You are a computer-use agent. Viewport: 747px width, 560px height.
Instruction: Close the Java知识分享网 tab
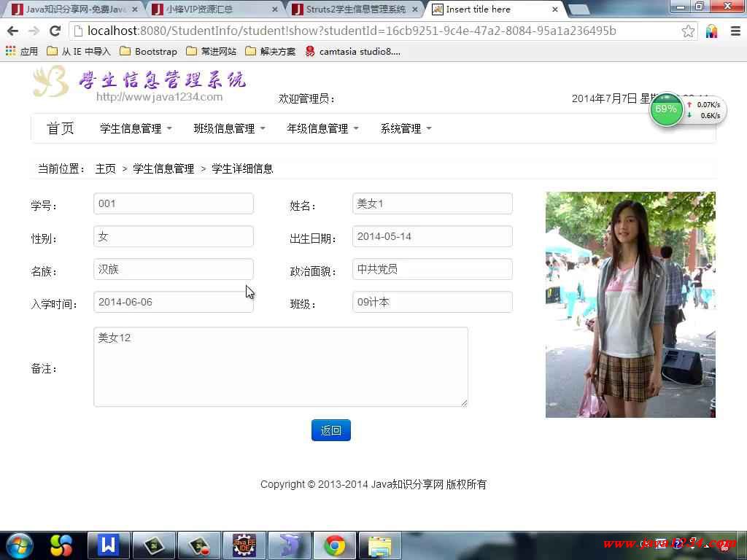tap(135, 9)
